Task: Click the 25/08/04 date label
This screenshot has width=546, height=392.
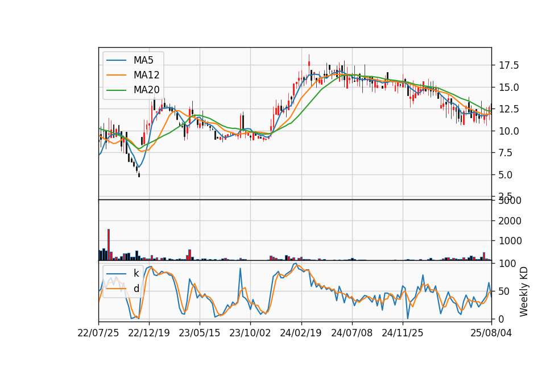Action: (x=491, y=333)
